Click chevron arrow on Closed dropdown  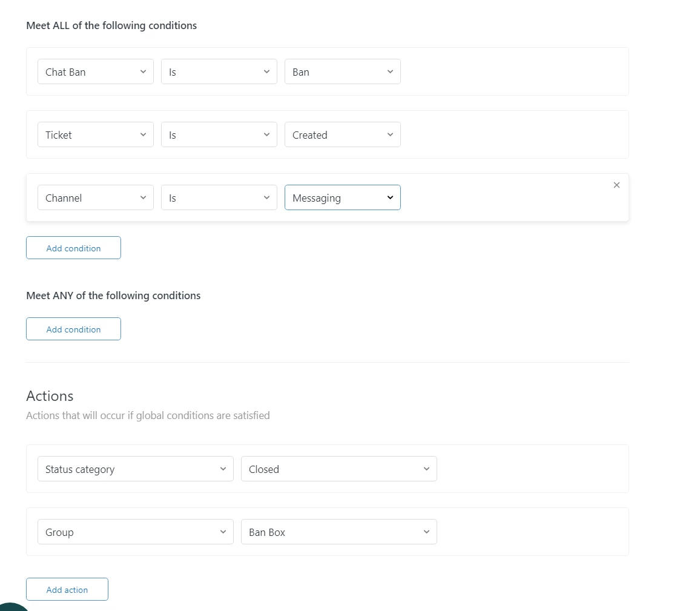pos(426,469)
